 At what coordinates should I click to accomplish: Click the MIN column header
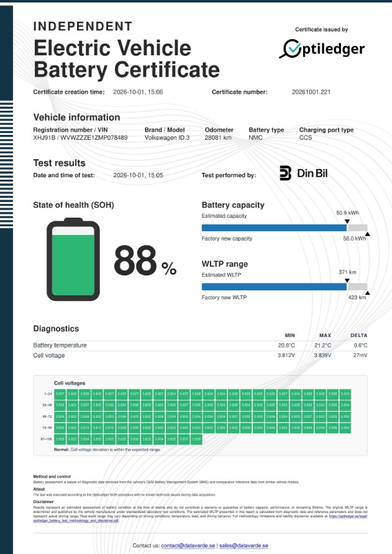click(290, 335)
